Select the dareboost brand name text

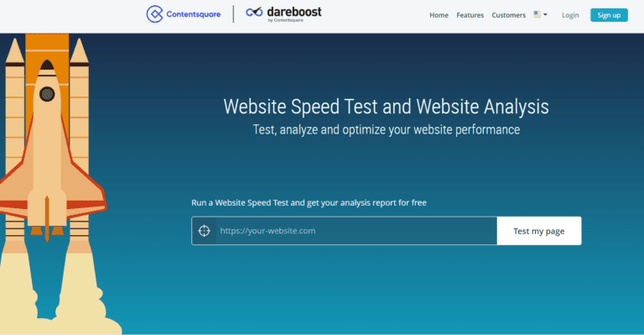click(294, 12)
